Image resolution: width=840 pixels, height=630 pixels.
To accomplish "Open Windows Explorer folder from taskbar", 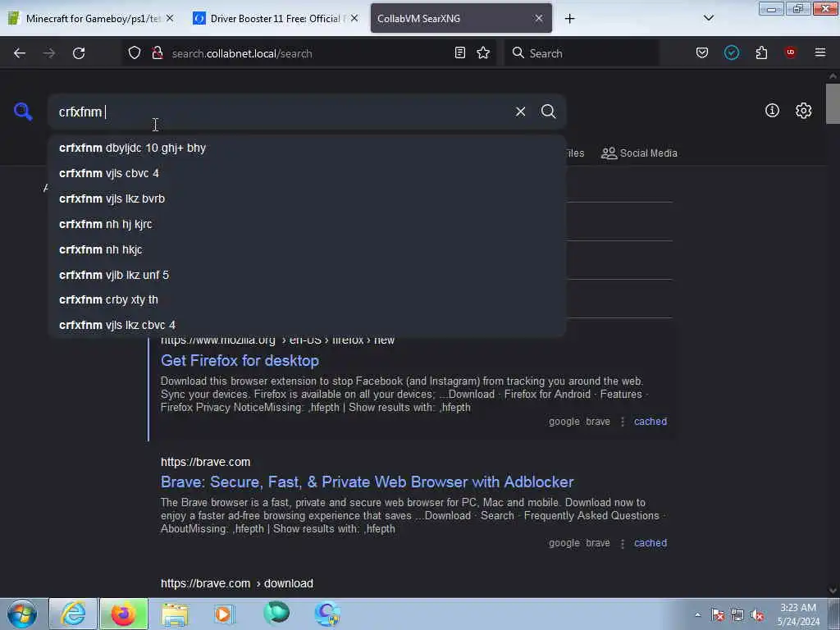I will (x=176, y=614).
